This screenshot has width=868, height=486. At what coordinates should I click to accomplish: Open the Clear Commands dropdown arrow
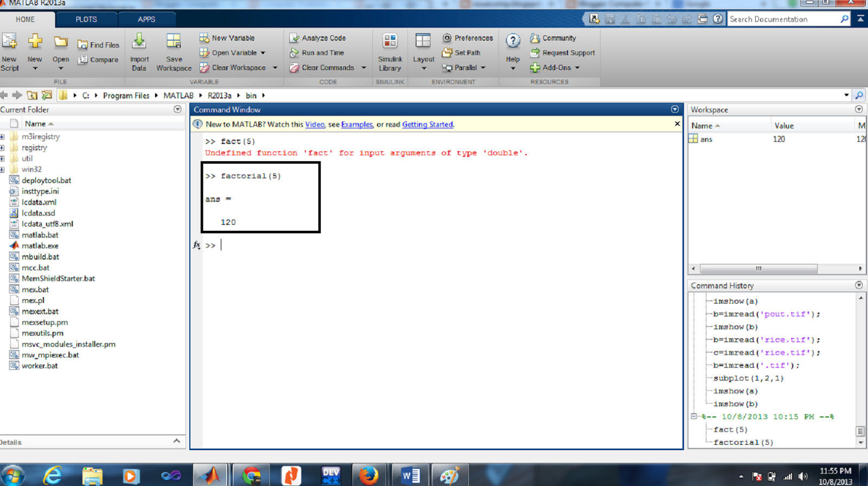click(363, 67)
